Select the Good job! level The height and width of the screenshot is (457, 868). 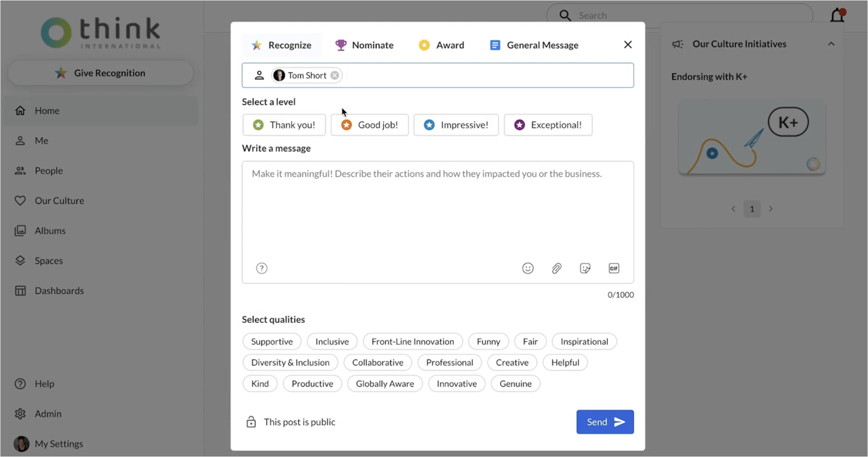tap(370, 125)
